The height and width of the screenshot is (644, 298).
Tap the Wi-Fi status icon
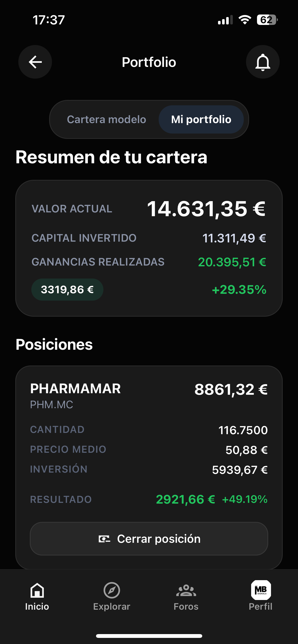click(245, 20)
